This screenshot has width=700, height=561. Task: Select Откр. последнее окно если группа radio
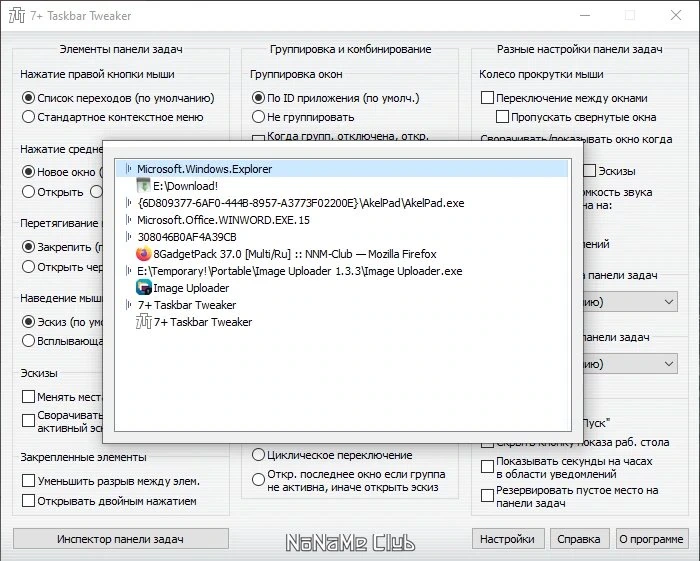click(x=258, y=480)
